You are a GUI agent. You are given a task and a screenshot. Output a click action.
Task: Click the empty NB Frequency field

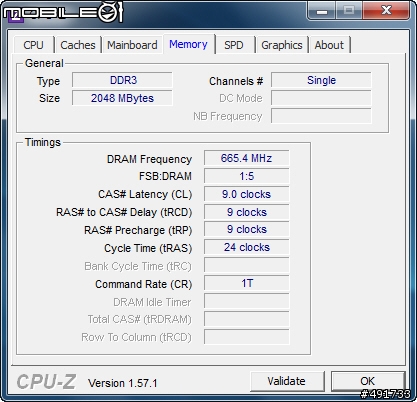pyautogui.click(x=321, y=116)
